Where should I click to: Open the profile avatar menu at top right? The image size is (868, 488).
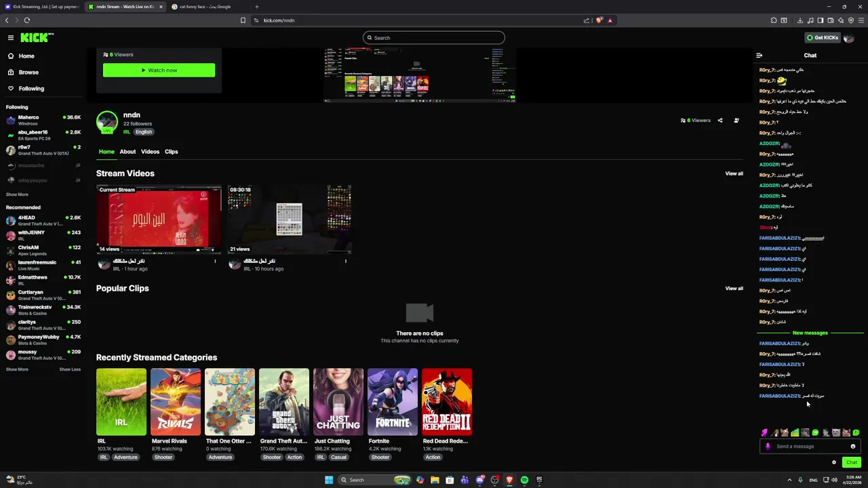tap(849, 38)
